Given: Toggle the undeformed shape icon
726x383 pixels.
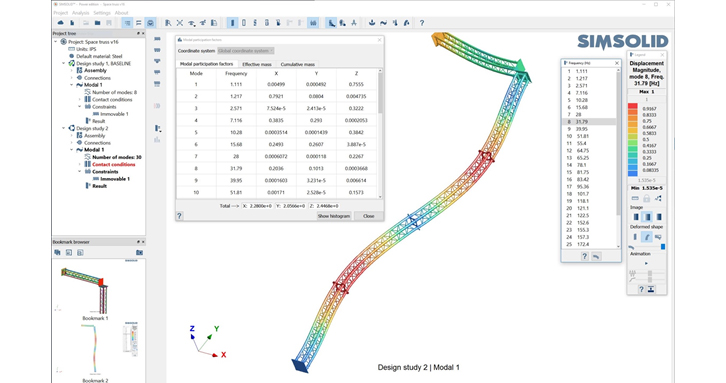Looking at the screenshot, I should coord(635,237).
